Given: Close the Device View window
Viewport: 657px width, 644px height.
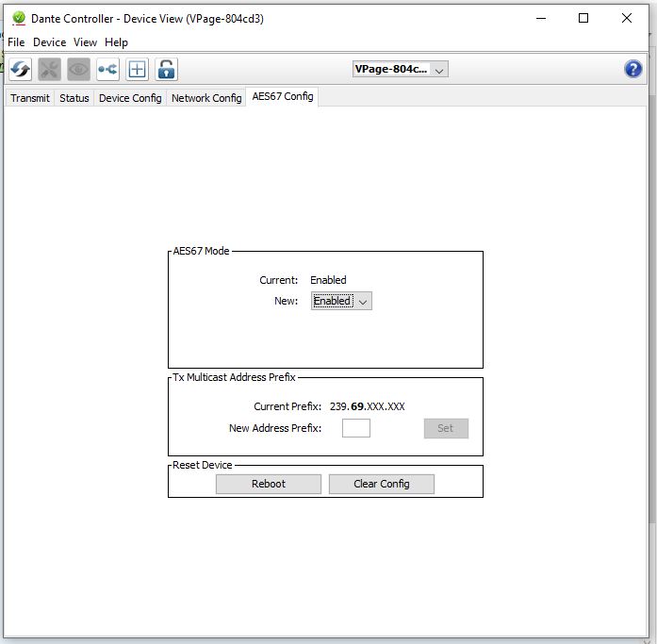Looking at the screenshot, I should coord(627,19).
